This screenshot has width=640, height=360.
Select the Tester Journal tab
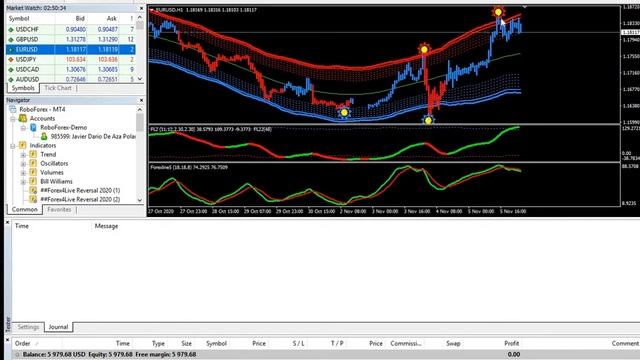pos(58,327)
